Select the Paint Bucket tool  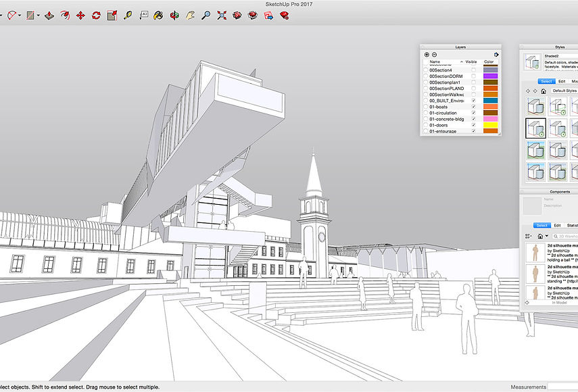158,16
